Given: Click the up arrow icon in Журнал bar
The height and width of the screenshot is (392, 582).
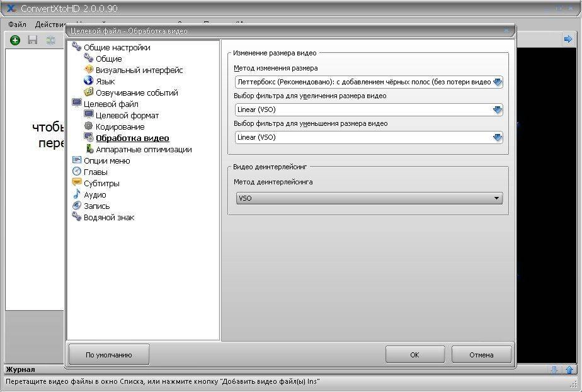Looking at the screenshot, I should click(x=569, y=370).
